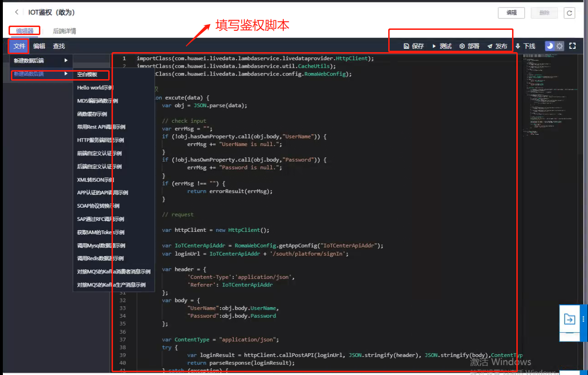Choose SOAP协议转换示例 template
This screenshot has width=588, height=375.
point(98,206)
